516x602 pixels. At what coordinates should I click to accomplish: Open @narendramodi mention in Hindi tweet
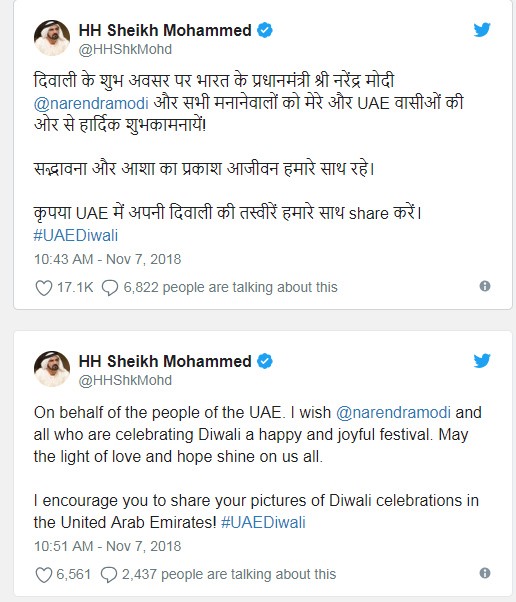[91, 104]
